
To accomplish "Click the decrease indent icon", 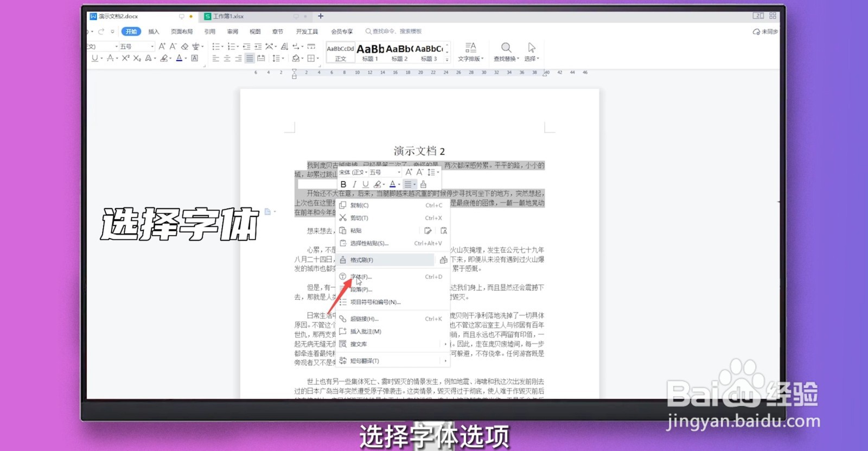I will pos(246,47).
